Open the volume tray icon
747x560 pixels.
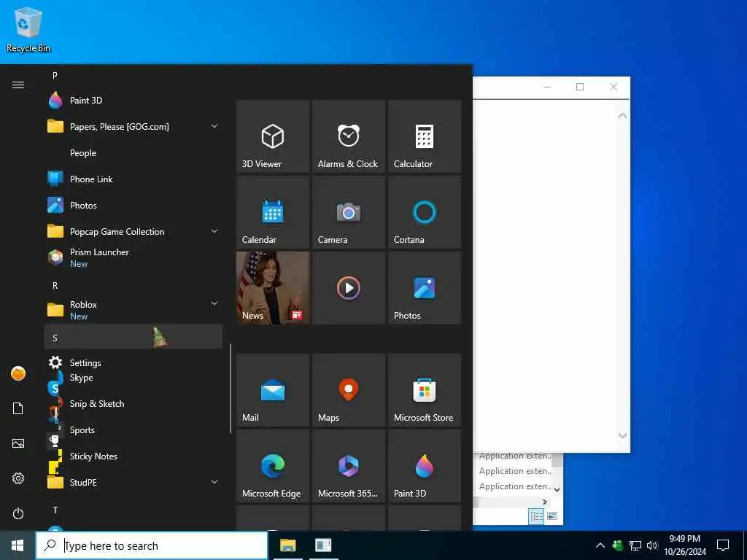click(652, 545)
